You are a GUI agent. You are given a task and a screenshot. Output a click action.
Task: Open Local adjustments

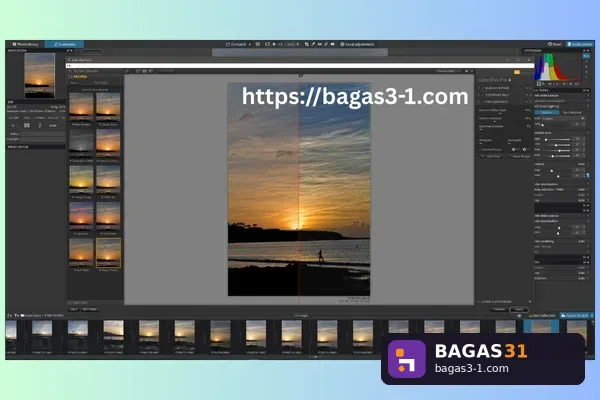coord(357,44)
